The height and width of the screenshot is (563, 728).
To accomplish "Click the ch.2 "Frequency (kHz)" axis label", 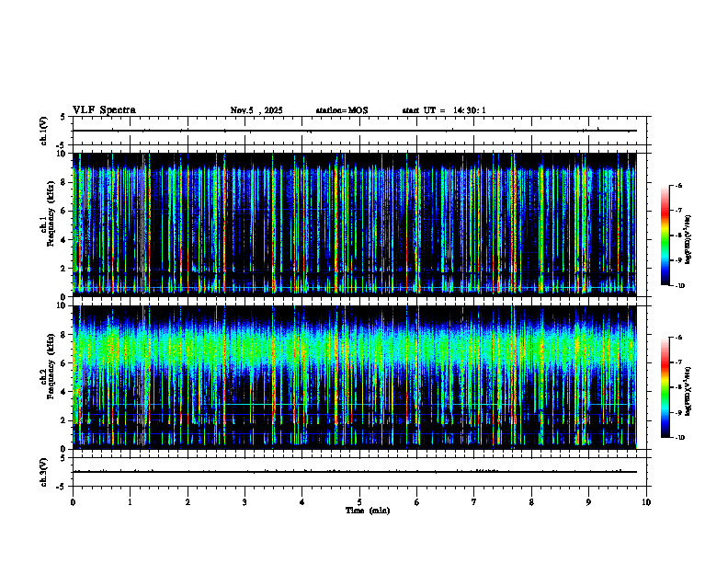I will coord(50,366).
